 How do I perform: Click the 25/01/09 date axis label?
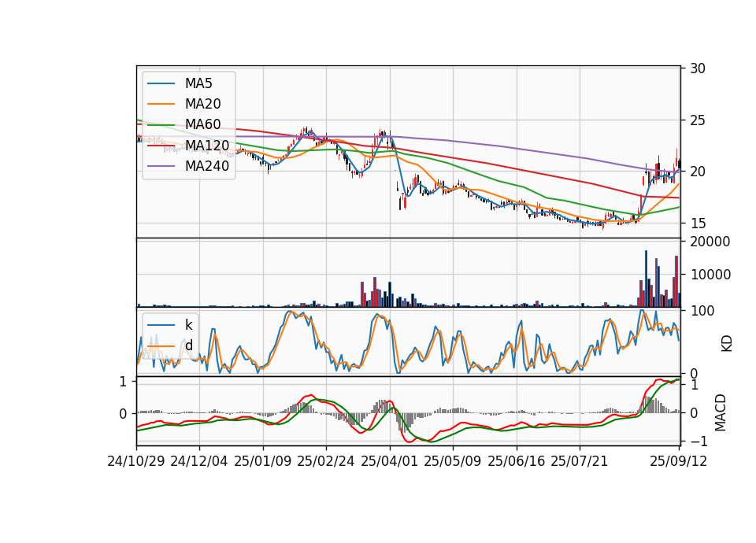pyautogui.click(x=263, y=461)
